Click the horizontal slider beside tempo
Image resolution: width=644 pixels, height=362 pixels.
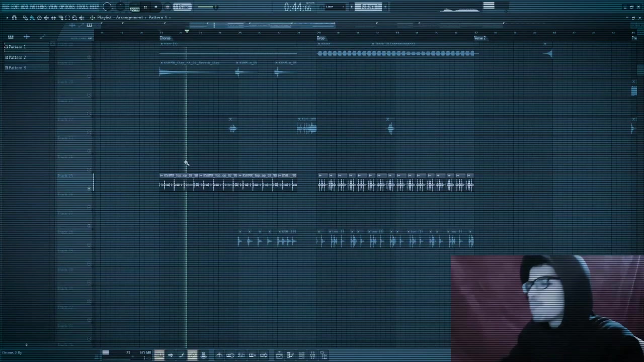tap(207, 7)
